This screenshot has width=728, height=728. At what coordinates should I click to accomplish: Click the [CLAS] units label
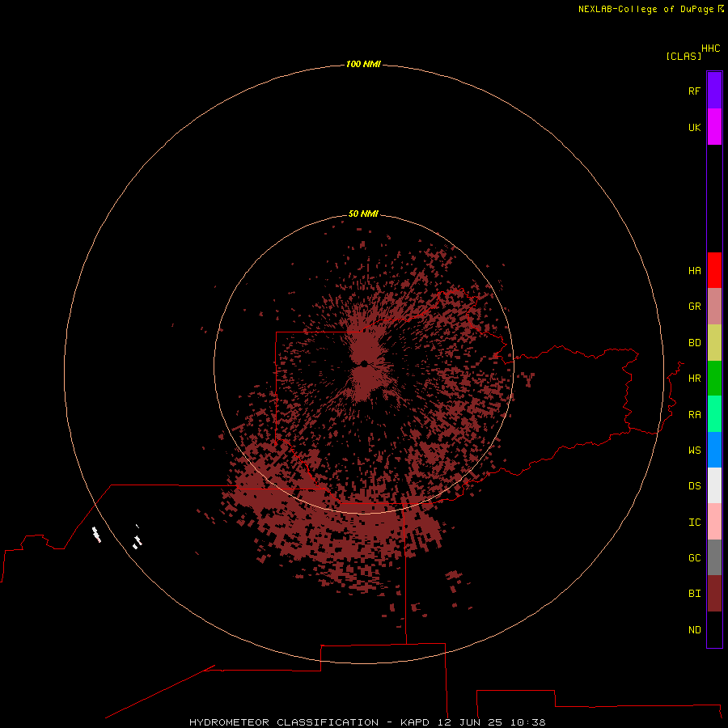[684, 57]
